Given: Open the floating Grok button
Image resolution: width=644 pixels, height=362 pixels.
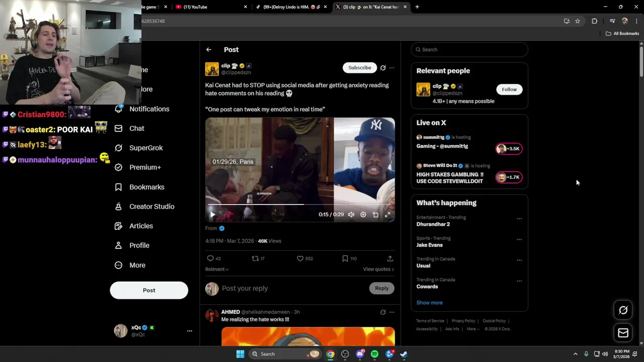Looking at the screenshot, I should pos(623,310).
